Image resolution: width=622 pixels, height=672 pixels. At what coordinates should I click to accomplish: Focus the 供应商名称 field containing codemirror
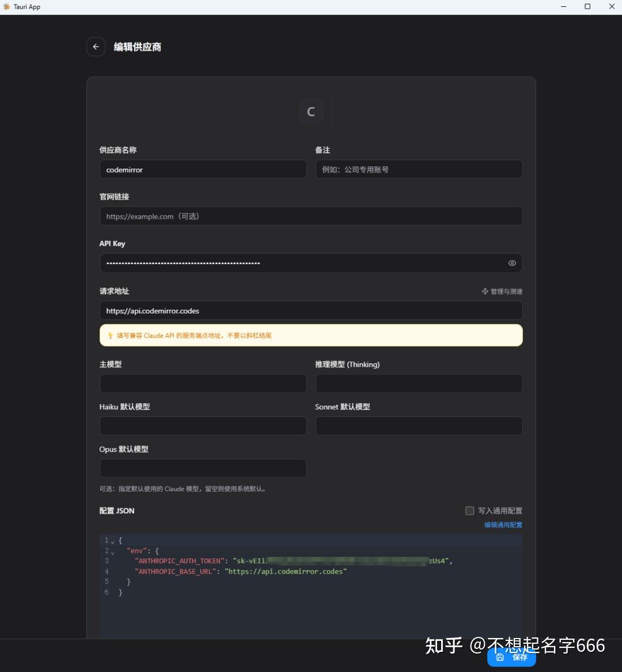coord(203,170)
